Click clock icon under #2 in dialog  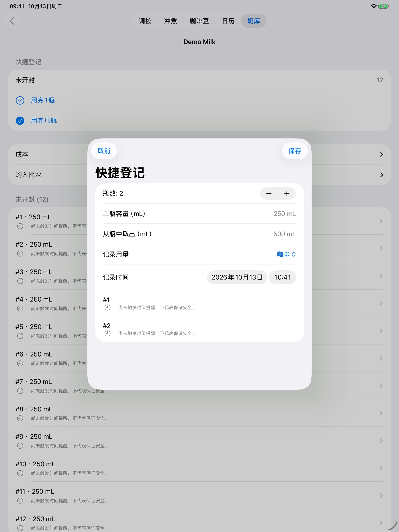coord(108,333)
